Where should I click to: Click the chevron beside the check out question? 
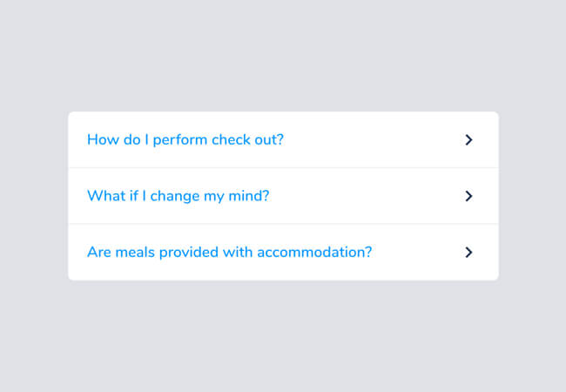coord(468,139)
